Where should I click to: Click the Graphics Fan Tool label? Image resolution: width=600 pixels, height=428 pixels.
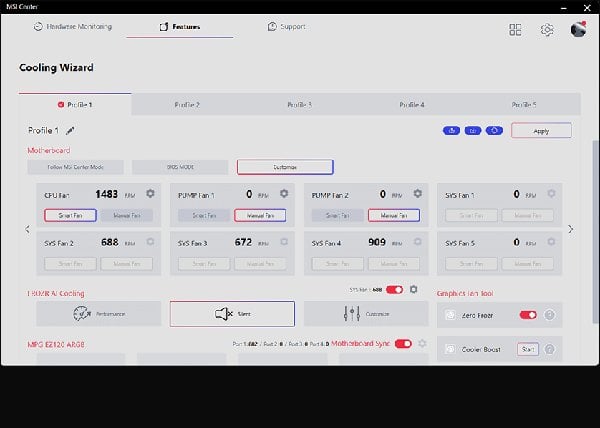[465, 293]
